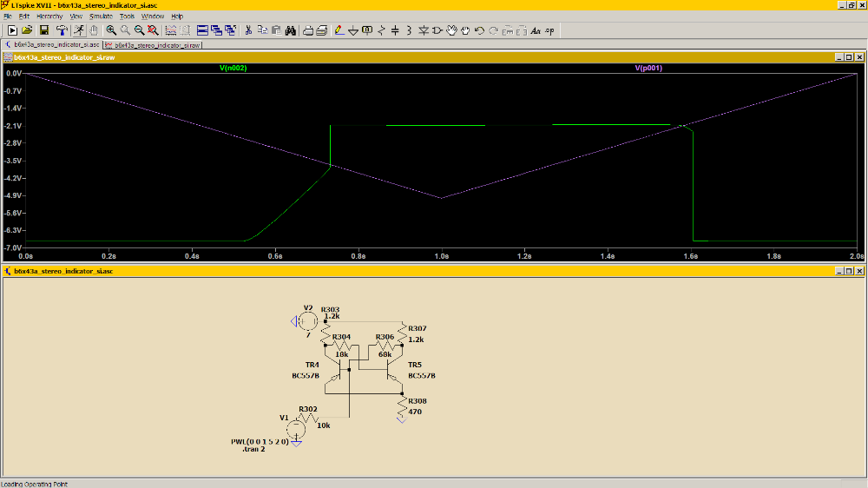Open the Hierarchy menu
Image resolution: width=868 pixels, height=488 pixels.
click(49, 16)
